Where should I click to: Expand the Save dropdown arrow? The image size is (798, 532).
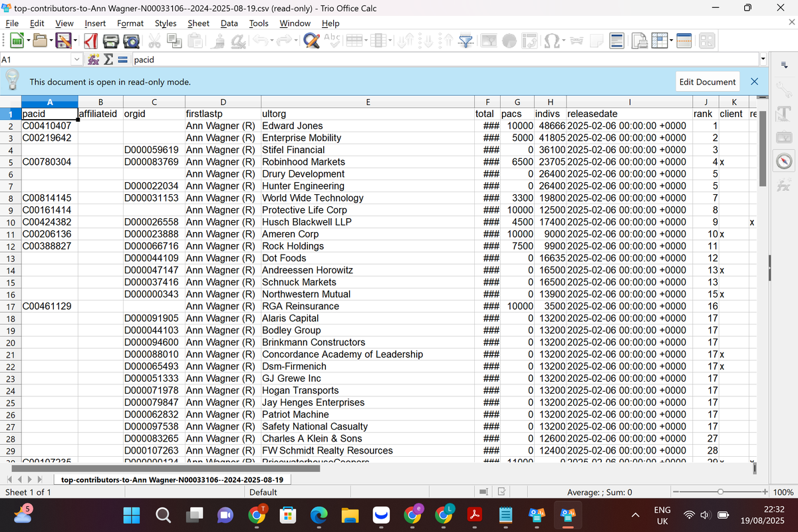pyautogui.click(x=74, y=41)
